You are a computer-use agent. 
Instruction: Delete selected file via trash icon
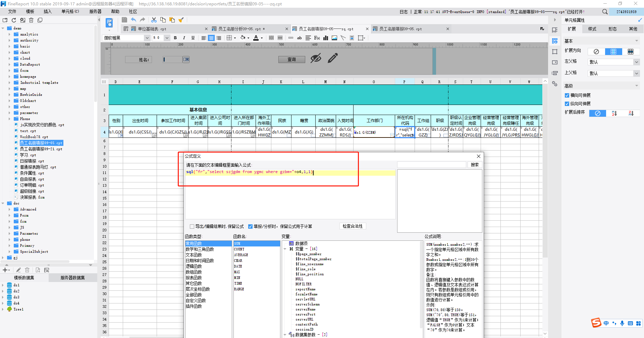click(x=31, y=20)
